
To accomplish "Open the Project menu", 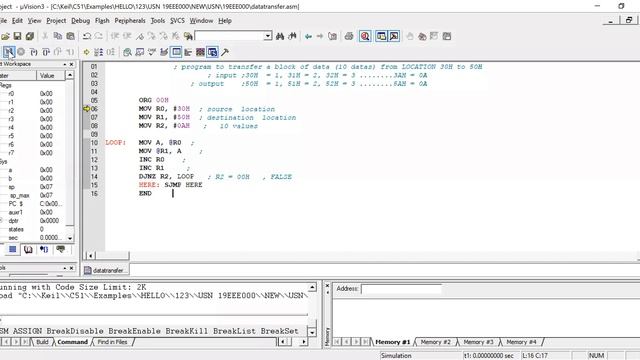I will (x=56, y=20).
